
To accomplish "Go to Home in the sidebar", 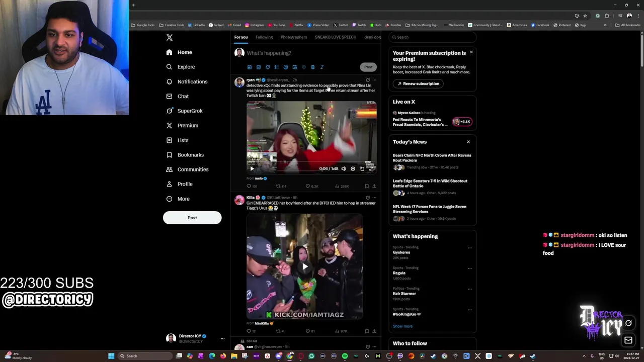I will (x=179, y=52).
